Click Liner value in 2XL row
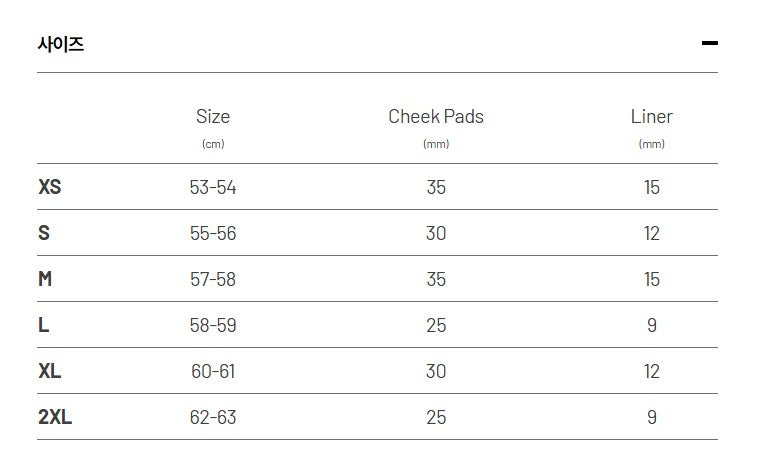Image resolution: width=767 pixels, height=461 pixels. click(652, 417)
